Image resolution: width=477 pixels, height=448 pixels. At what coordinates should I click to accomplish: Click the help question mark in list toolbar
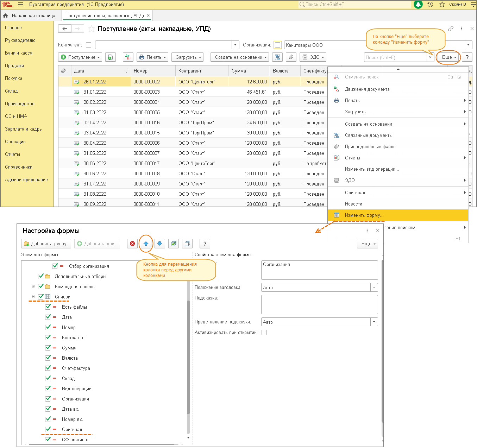467,57
